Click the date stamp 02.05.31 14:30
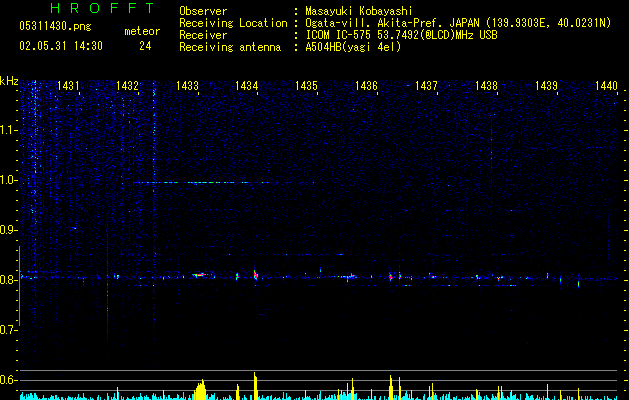 pyautogui.click(x=61, y=46)
